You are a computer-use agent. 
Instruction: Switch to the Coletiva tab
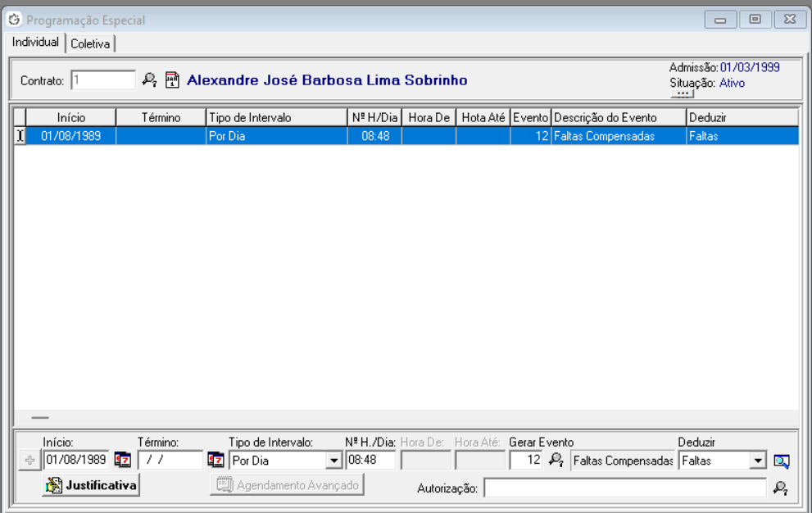(90, 43)
